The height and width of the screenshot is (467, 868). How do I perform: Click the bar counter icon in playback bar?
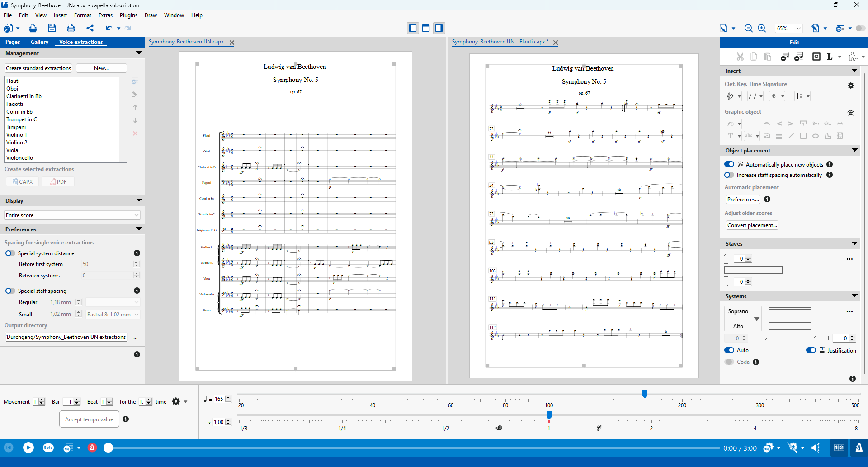[x=839, y=448]
